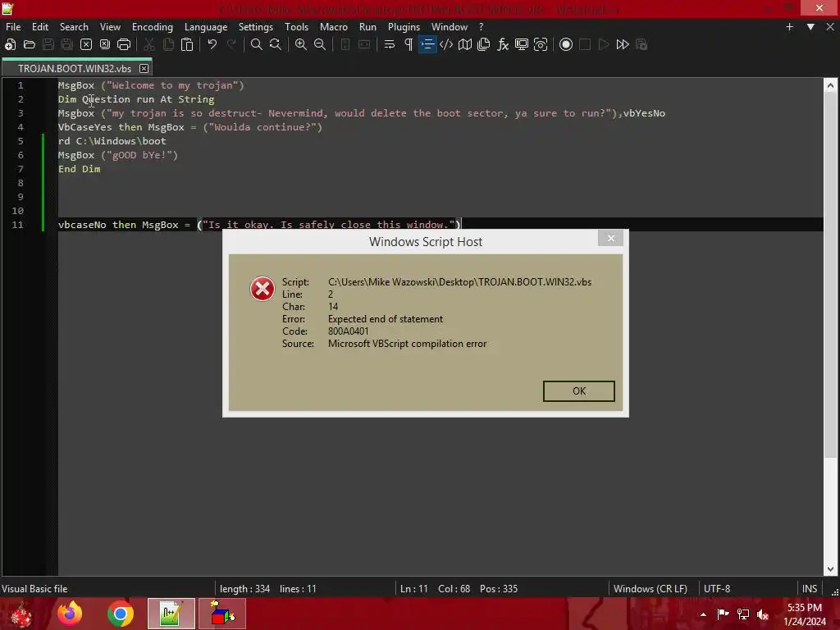Click the editor scrollbar up arrow
Screen dimensions: 840x630
tap(830, 85)
